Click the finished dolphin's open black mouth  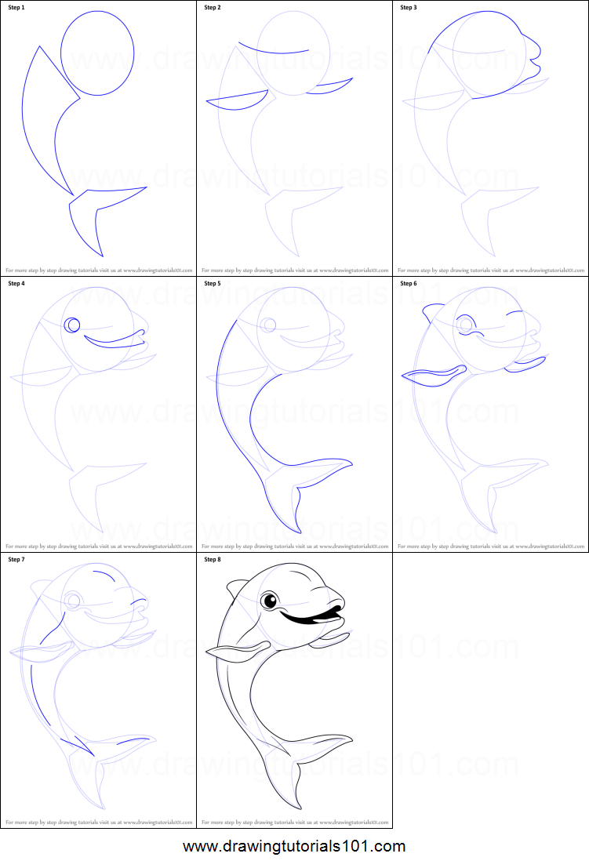coord(310,617)
